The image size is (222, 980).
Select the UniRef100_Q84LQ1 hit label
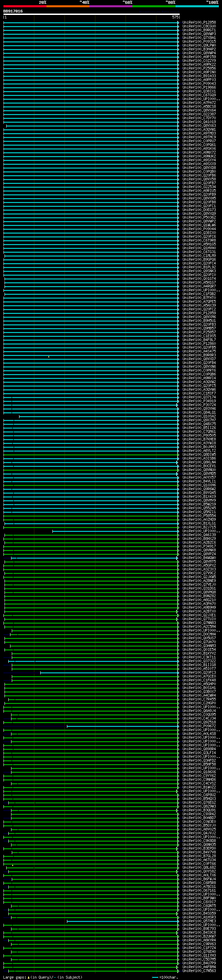coord(199,412)
